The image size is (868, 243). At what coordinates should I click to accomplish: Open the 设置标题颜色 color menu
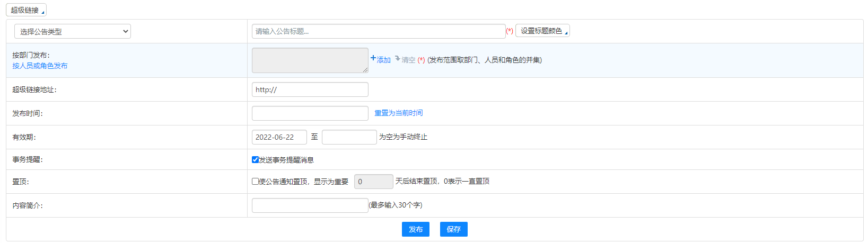pyautogui.click(x=542, y=31)
